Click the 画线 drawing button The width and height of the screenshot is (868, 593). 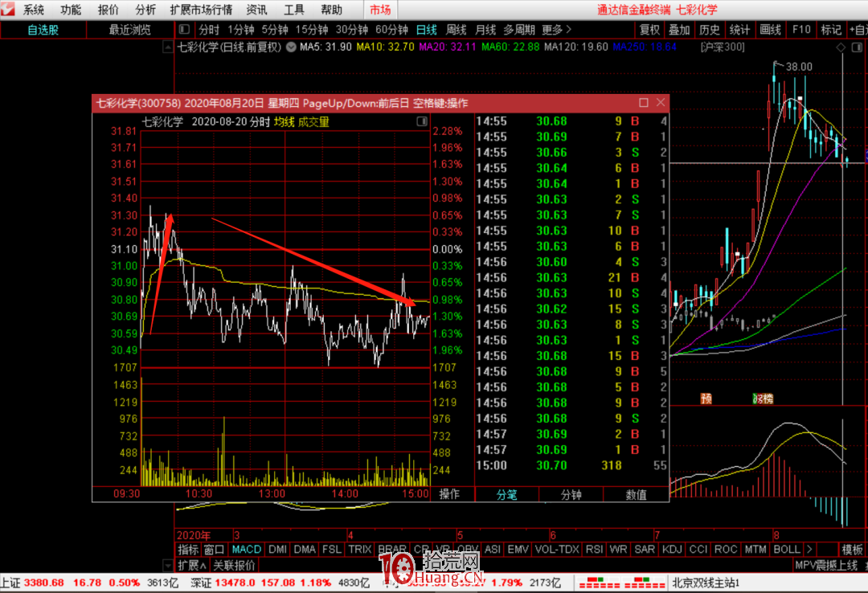[x=770, y=30]
